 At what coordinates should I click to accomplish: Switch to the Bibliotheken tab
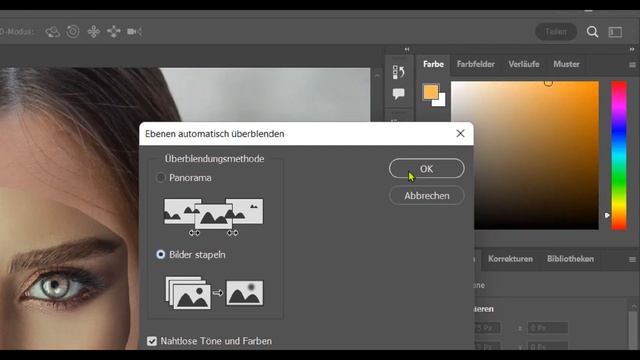click(x=570, y=259)
